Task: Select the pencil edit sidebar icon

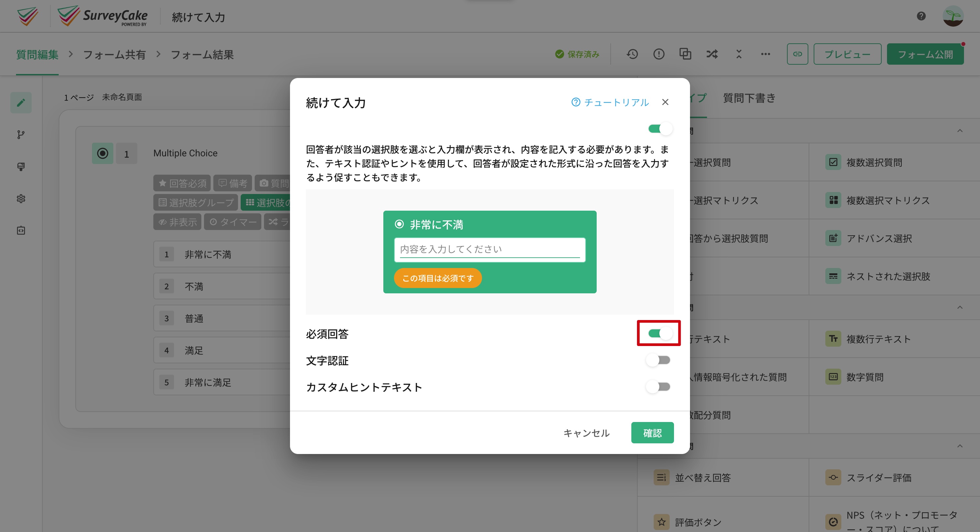Action: coord(21,102)
